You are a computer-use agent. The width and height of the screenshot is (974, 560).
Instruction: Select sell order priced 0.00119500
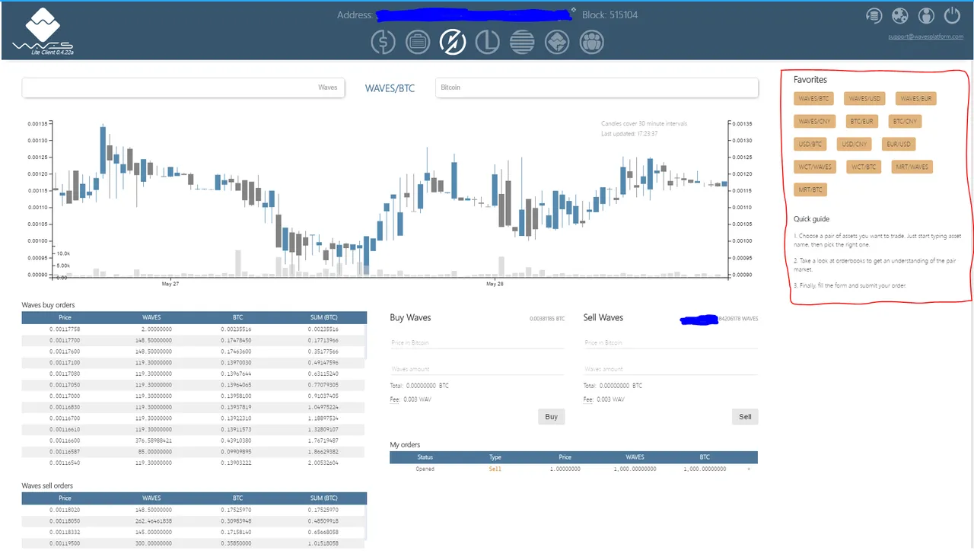point(194,544)
